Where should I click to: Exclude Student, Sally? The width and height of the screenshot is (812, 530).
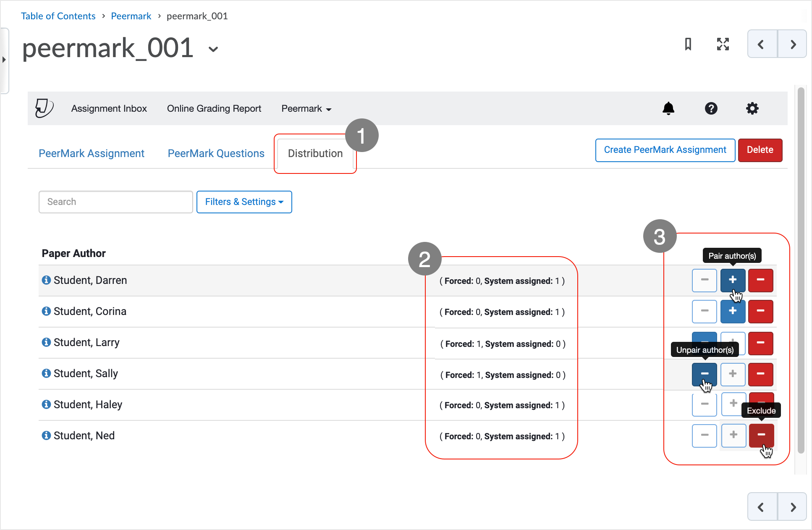(760, 374)
